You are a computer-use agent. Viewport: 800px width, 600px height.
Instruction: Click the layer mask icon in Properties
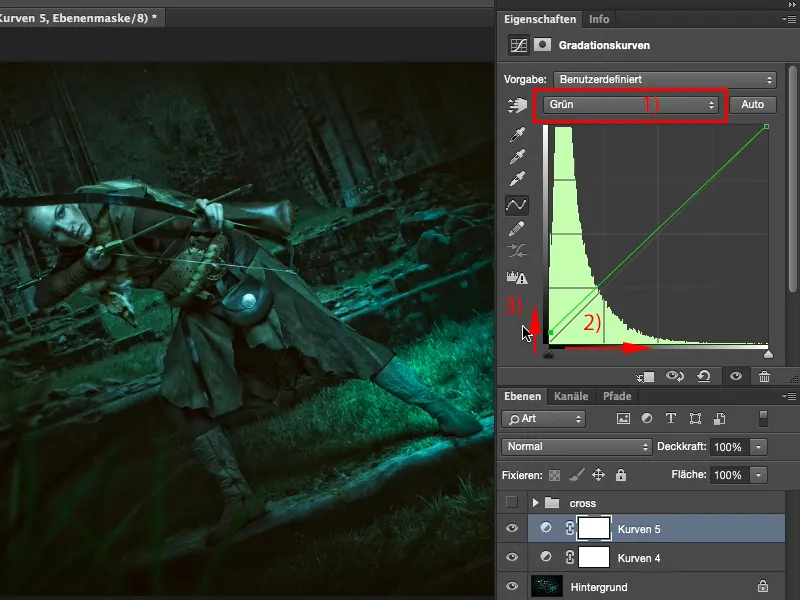pos(542,45)
